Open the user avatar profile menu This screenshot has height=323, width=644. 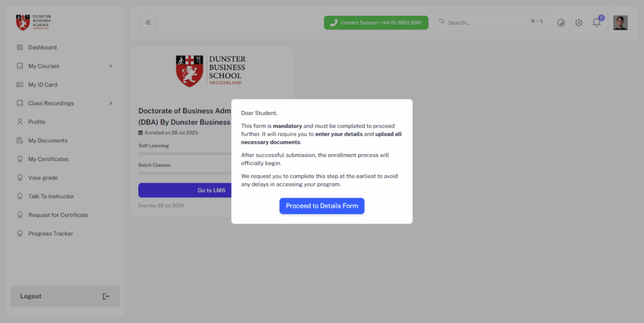tap(620, 23)
